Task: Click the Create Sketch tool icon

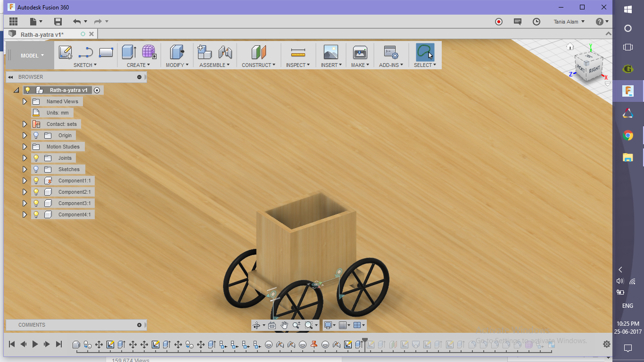Action: (x=66, y=52)
